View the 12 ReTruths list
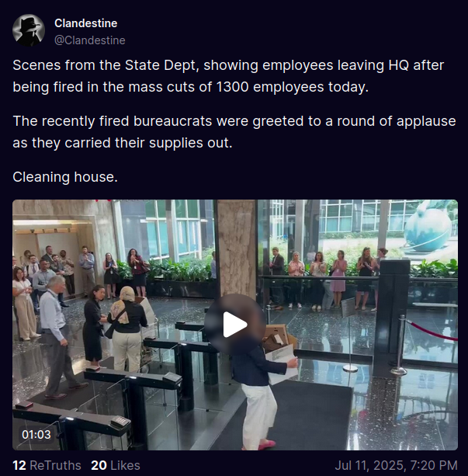The height and width of the screenshot is (476, 468). 47,465
